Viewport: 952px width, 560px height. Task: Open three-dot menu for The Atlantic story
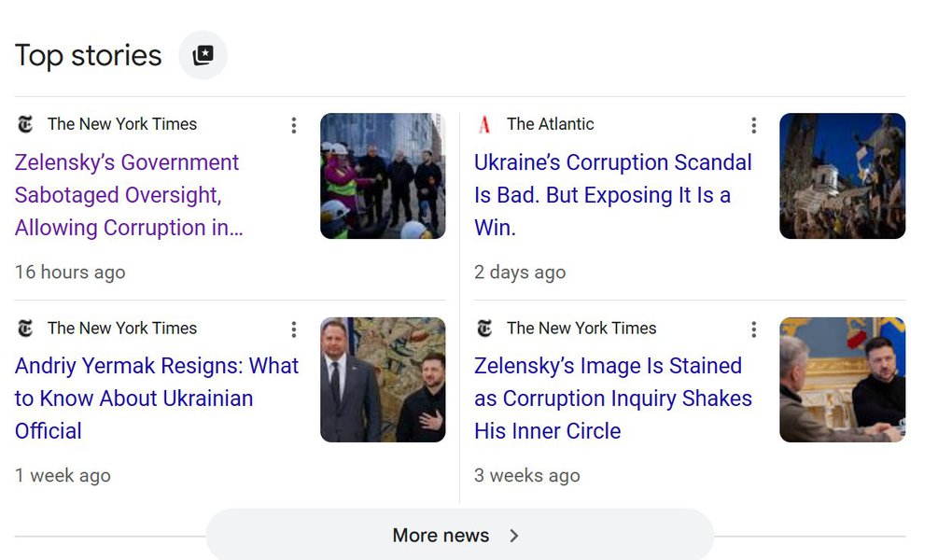753,125
